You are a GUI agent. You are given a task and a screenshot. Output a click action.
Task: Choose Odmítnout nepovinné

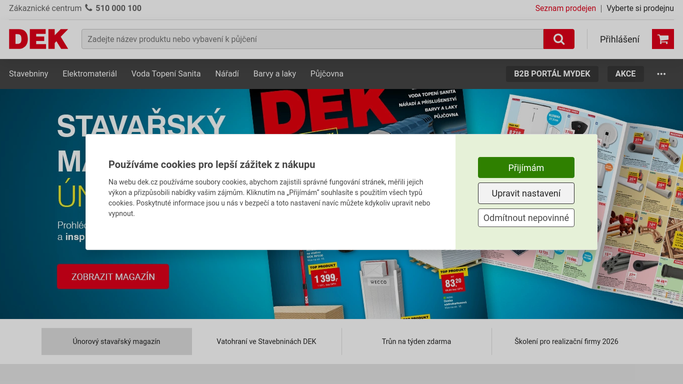pyautogui.click(x=526, y=218)
